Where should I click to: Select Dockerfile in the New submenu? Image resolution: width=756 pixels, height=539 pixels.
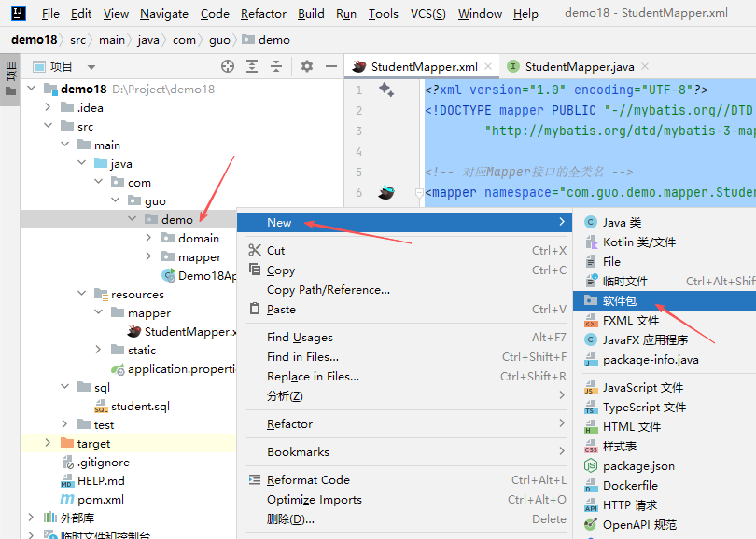(x=630, y=486)
